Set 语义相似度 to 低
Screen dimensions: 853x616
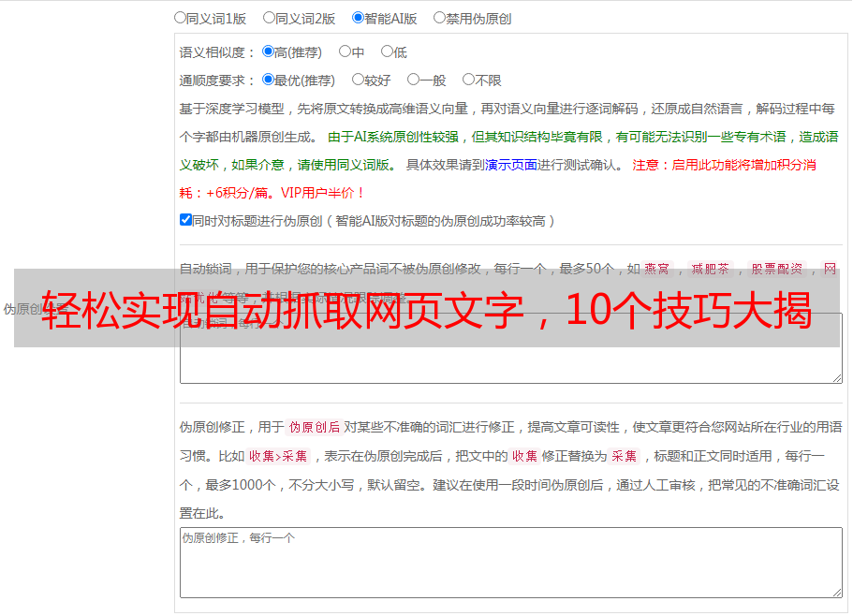387,51
